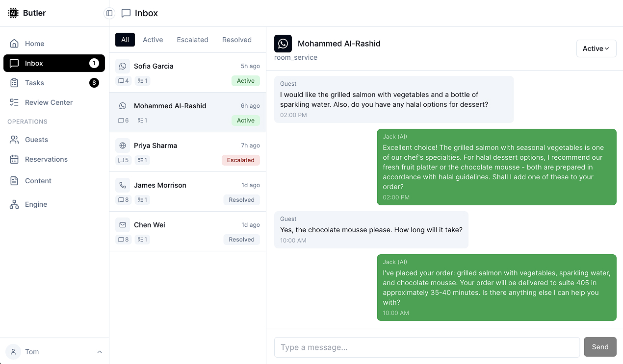Switch to the Escalated filter tab

[x=192, y=39]
